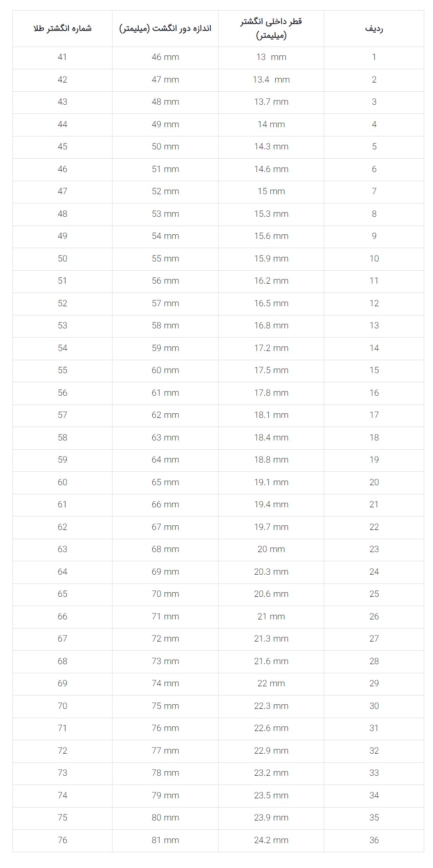This screenshot has width=433, height=868.
Task: Select the 15.9 mm diameter cell
Action: (x=271, y=259)
